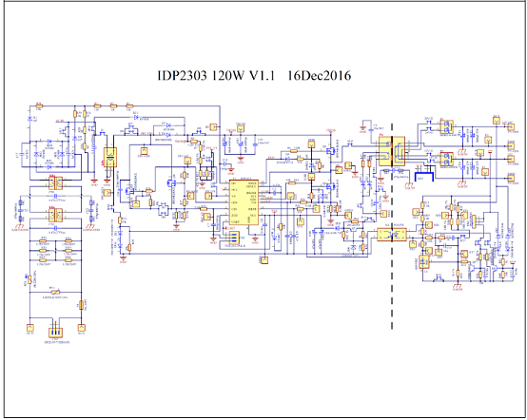Select the lower output rectifier diode block

tap(447, 159)
